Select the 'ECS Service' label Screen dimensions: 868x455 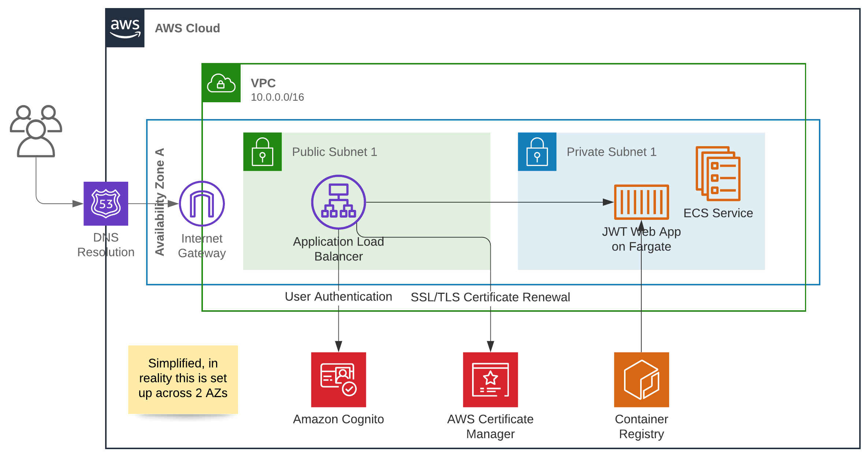tap(718, 213)
